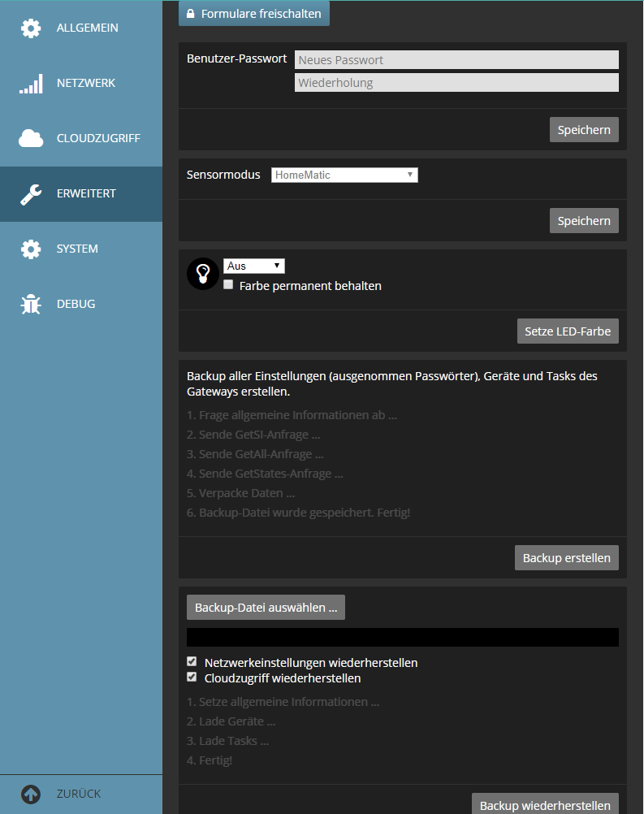The image size is (644, 814).
Task: Click the Allgemein gear icon
Action: pos(31,28)
